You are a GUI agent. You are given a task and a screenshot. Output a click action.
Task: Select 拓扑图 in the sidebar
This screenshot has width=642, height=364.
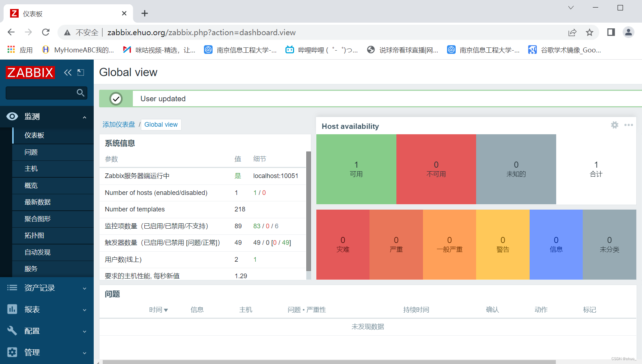coord(53,235)
